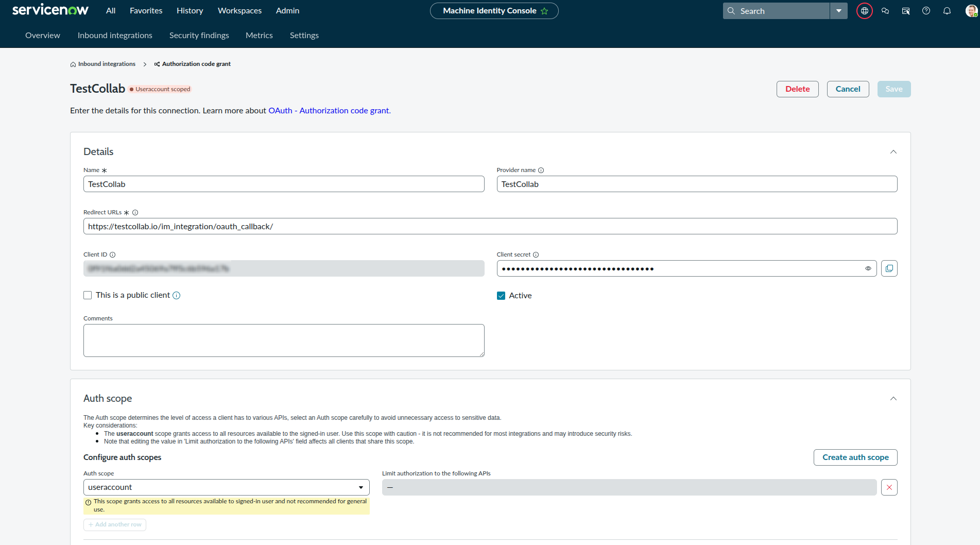Image resolution: width=980 pixels, height=545 pixels.
Task: Open the Favorites menu
Action: (x=146, y=11)
